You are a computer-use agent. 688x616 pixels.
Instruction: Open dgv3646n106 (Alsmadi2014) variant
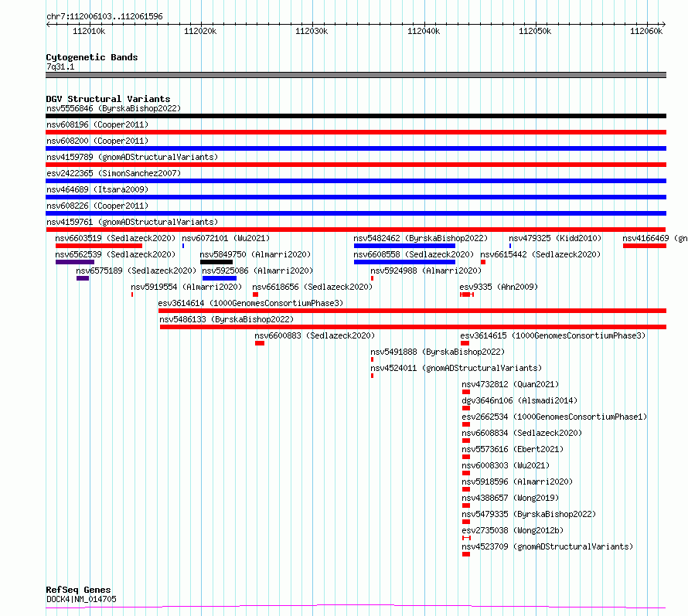click(519, 400)
